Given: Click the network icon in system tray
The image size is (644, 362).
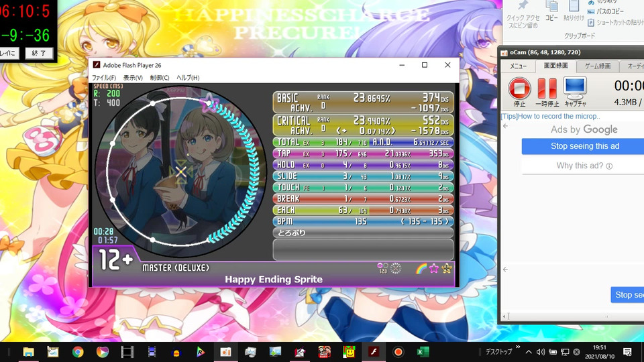Looking at the screenshot, I should (565, 352).
